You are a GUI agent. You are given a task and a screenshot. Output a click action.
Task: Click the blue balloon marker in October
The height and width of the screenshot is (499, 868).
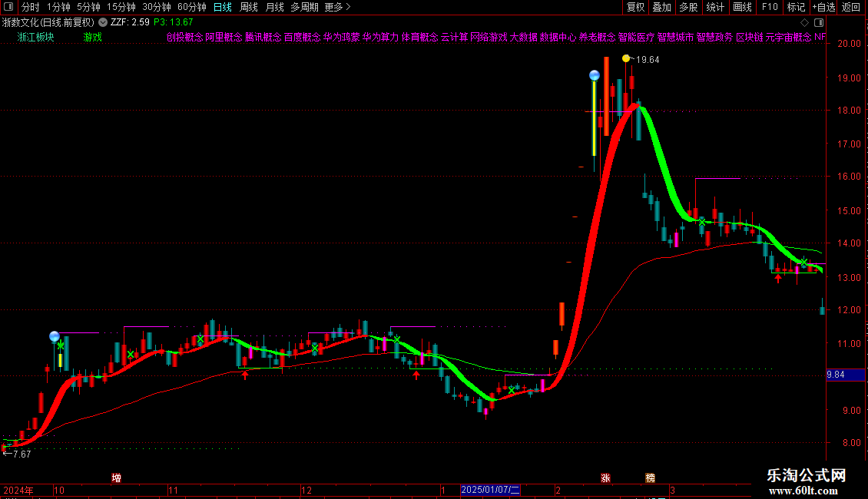tap(55, 335)
